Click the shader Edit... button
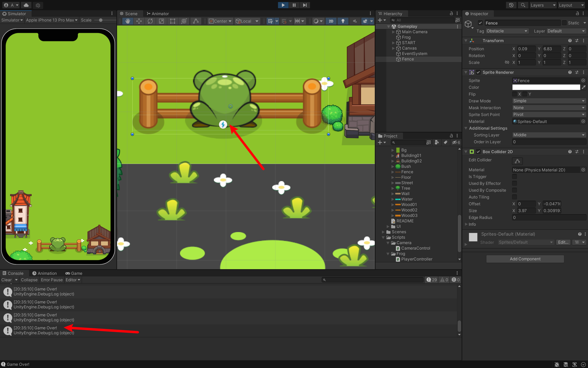The height and width of the screenshot is (368, 588). 563,242
